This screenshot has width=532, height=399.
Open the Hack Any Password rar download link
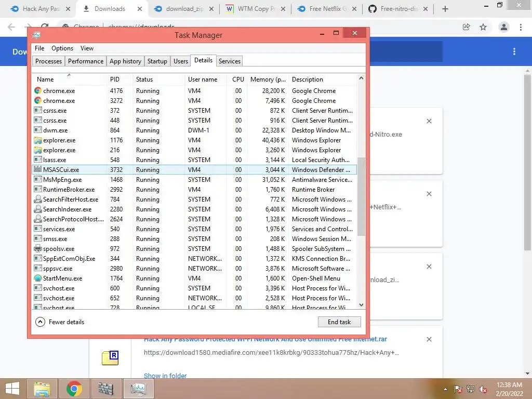[265, 339]
